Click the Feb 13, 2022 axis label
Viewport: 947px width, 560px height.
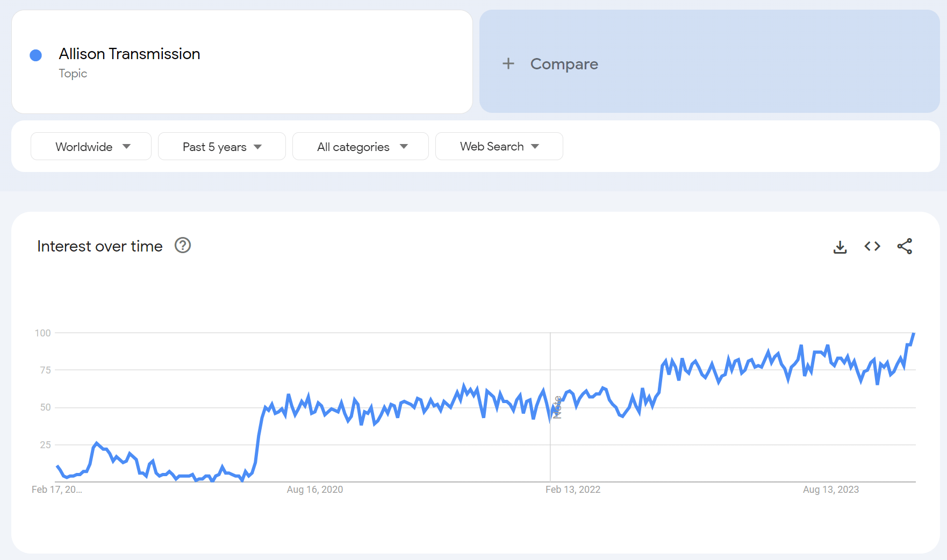(x=572, y=490)
